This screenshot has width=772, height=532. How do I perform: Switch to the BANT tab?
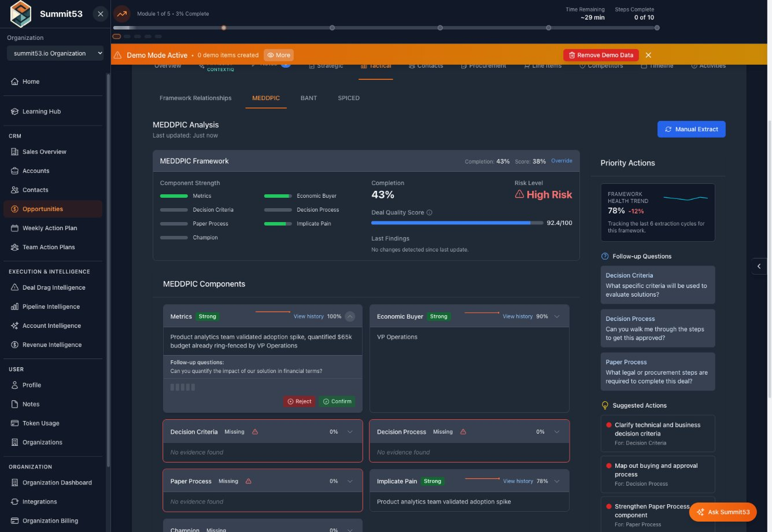[x=308, y=98]
